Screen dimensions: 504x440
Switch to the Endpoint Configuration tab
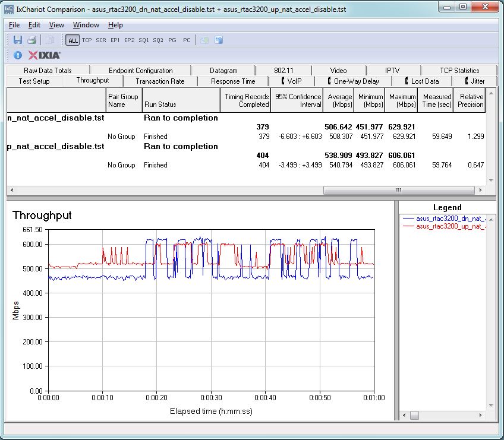tap(140, 70)
